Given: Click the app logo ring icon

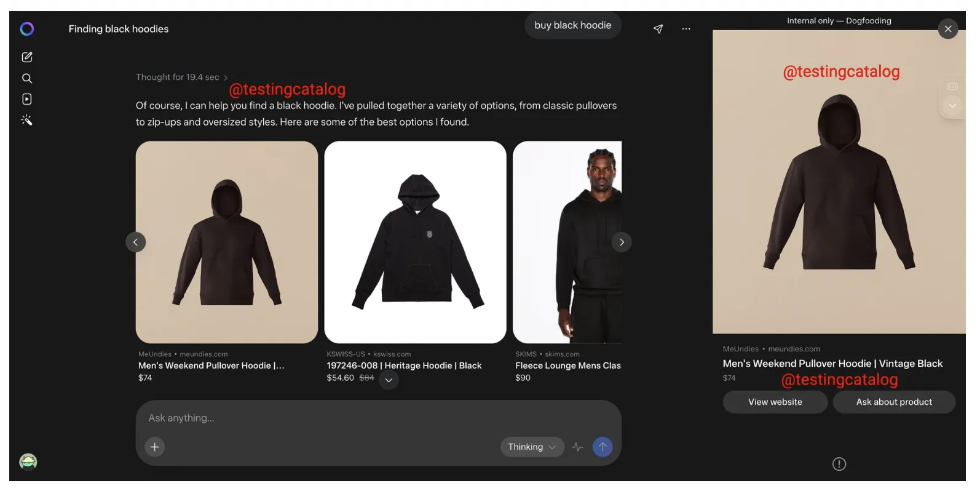Looking at the screenshot, I should pos(27,29).
